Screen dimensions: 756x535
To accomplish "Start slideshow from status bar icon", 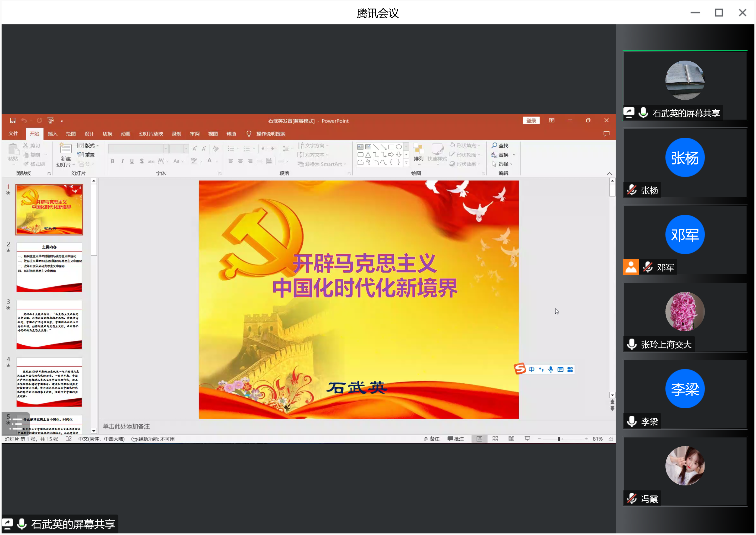I will [x=527, y=439].
